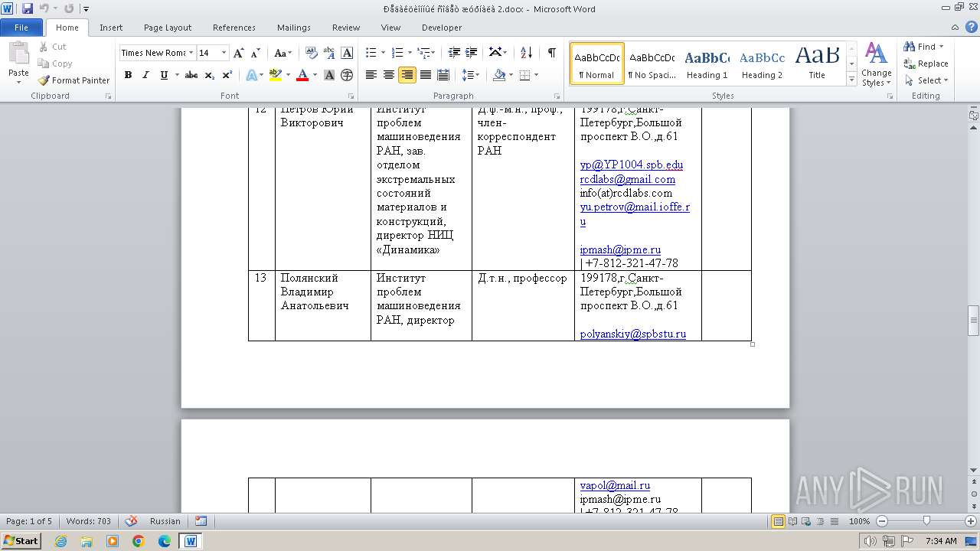Switch to the Page Layout tab
Screen dimensions: 980x551
(168, 28)
